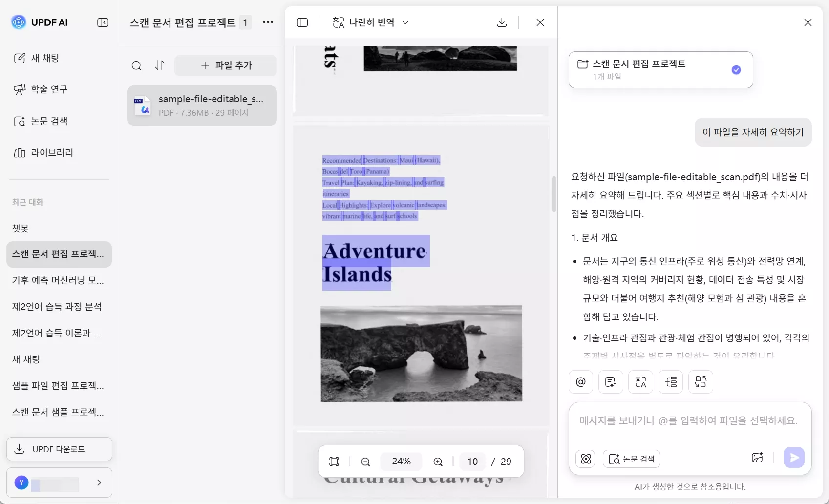Select the summarize icon above the chat input

click(x=610, y=382)
